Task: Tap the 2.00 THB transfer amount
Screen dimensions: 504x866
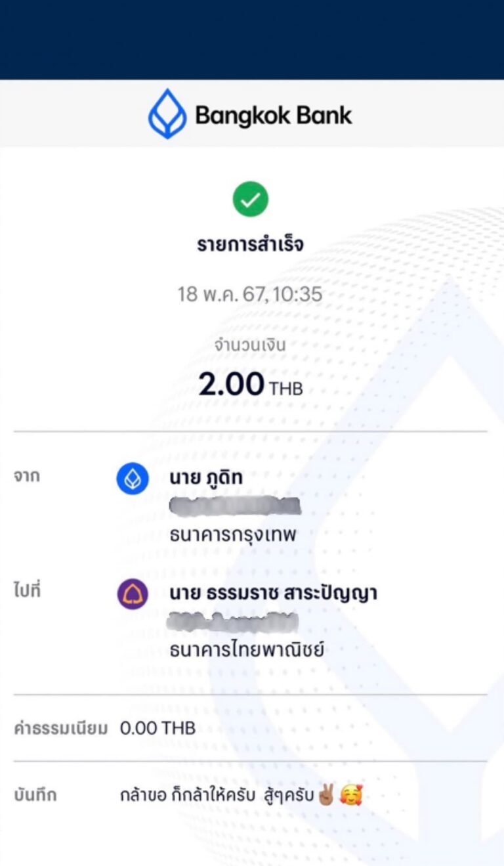Action: (x=250, y=385)
